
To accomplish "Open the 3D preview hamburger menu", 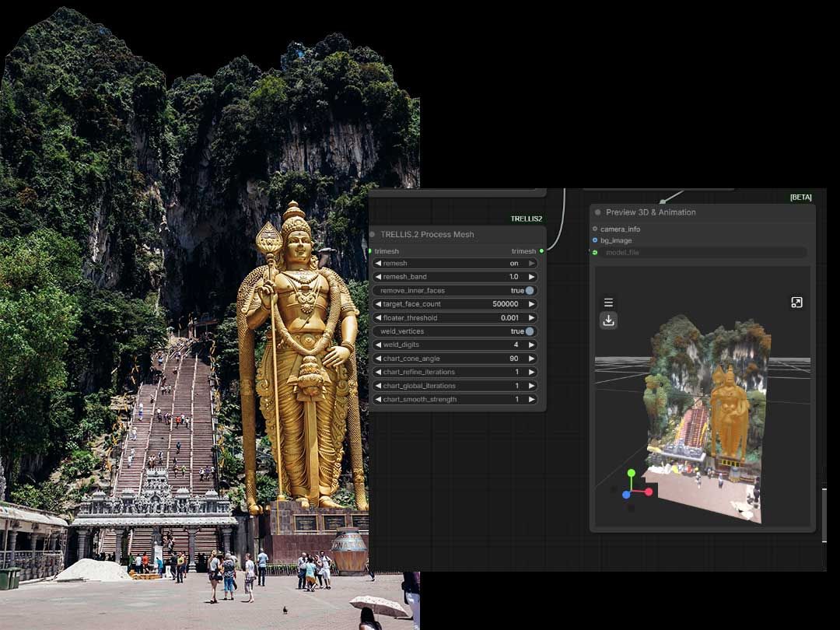I will click(608, 303).
